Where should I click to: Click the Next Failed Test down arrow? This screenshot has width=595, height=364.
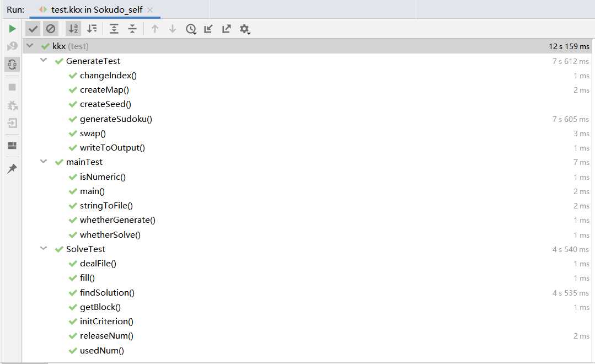(x=172, y=29)
